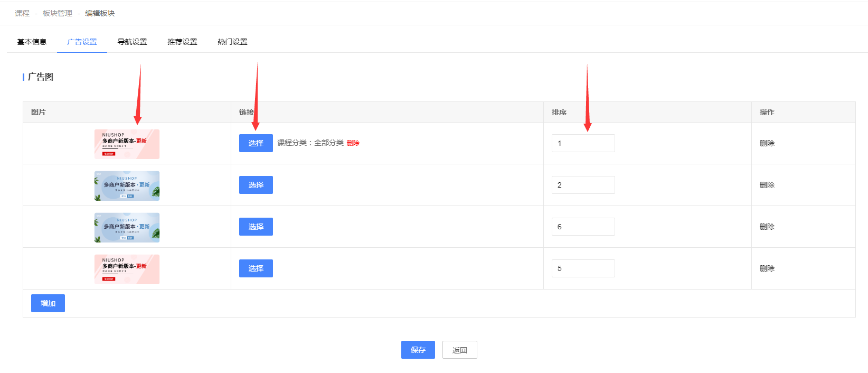Click 选择 button in the first row
The image size is (868, 373).
coord(256,143)
